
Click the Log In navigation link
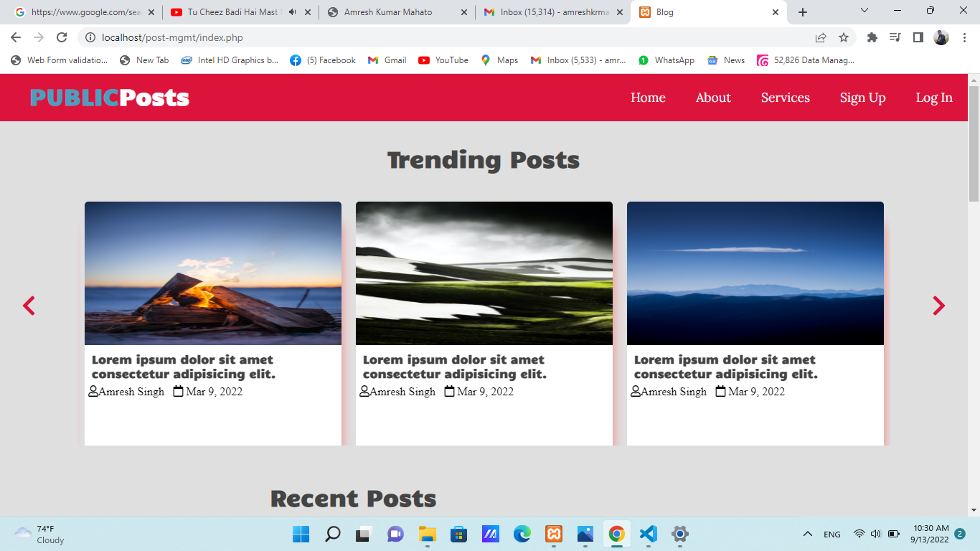tap(934, 98)
